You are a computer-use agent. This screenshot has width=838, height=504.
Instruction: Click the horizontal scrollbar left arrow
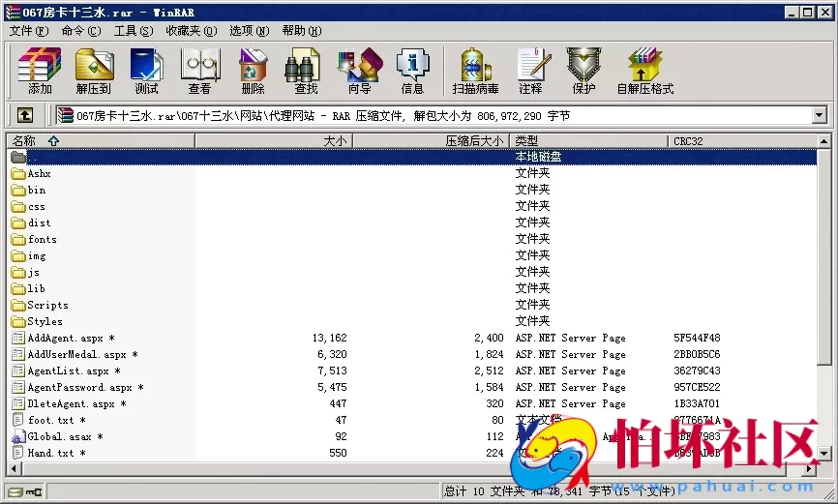[x=14, y=469]
